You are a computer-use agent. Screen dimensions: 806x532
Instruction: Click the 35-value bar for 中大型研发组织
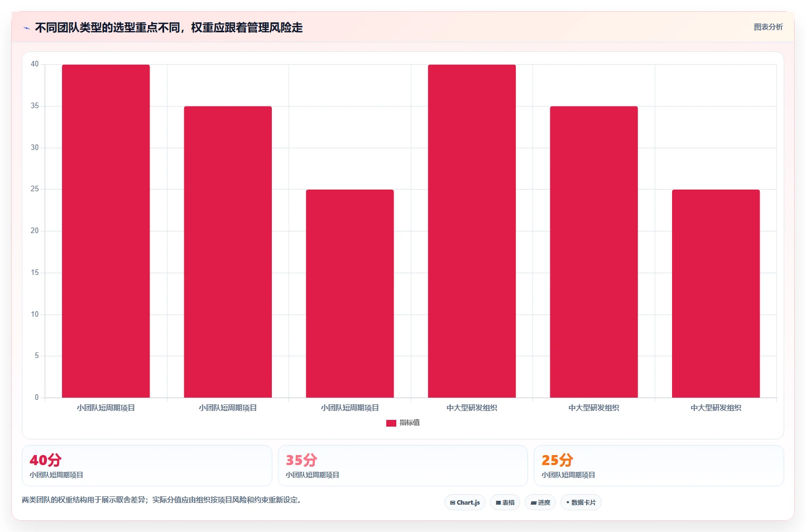pyautogui.click(x=594, y=252)
